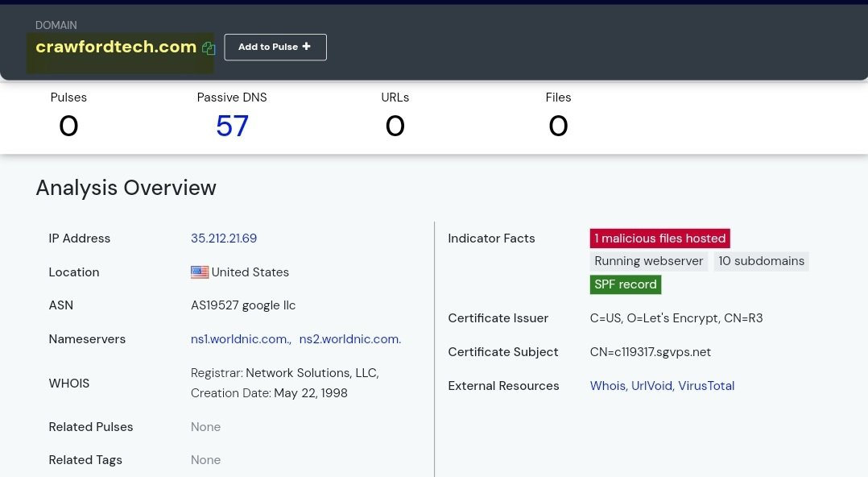Select the Files count stat
Image resolution: width=868 pixels, height=477 pixels.
(558, 126)
